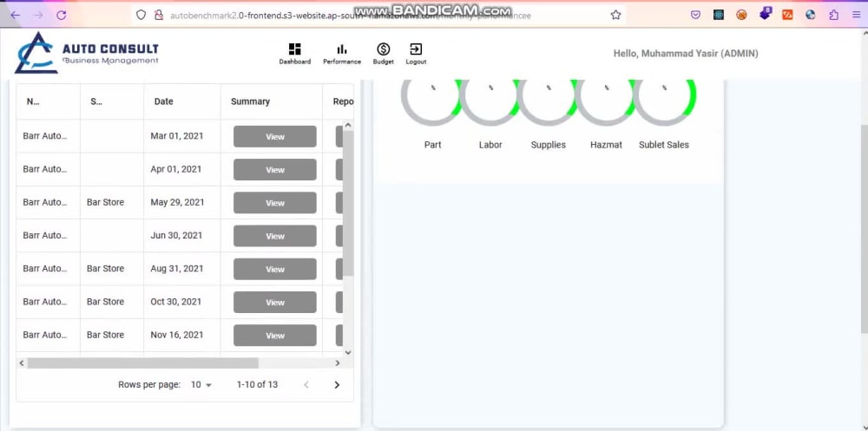Click the insecure connection lock icon

pyautogui.click(x=159, y=15)
